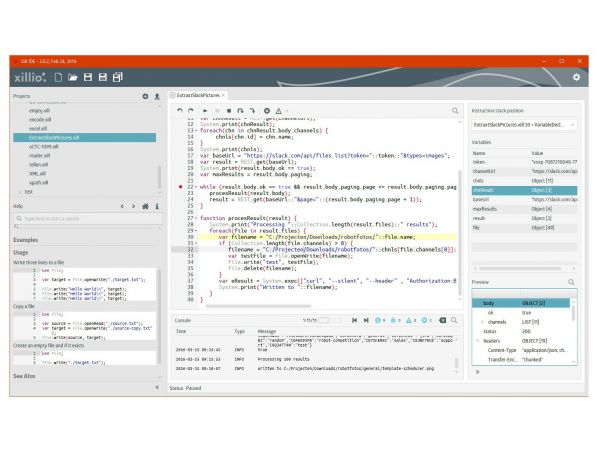Toggle debug messages filter in console
This screenshot has height=451, width=600.
coord(395,320)
